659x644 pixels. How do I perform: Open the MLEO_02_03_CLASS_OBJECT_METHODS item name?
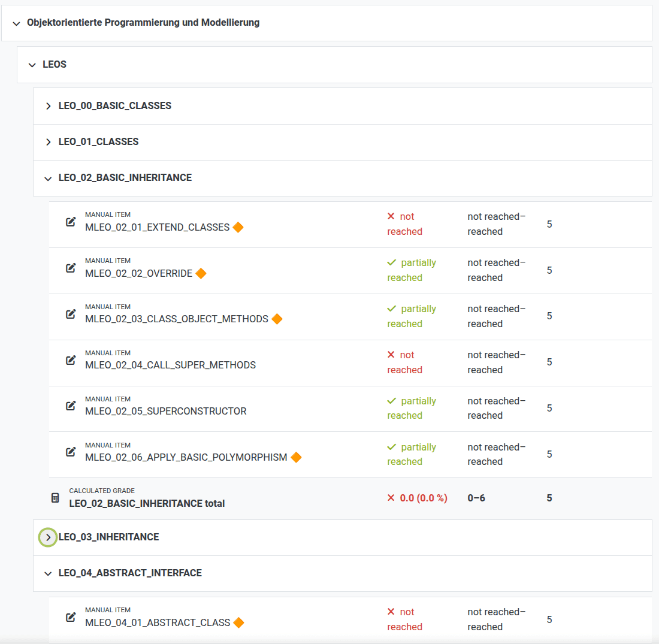[177, 319]
